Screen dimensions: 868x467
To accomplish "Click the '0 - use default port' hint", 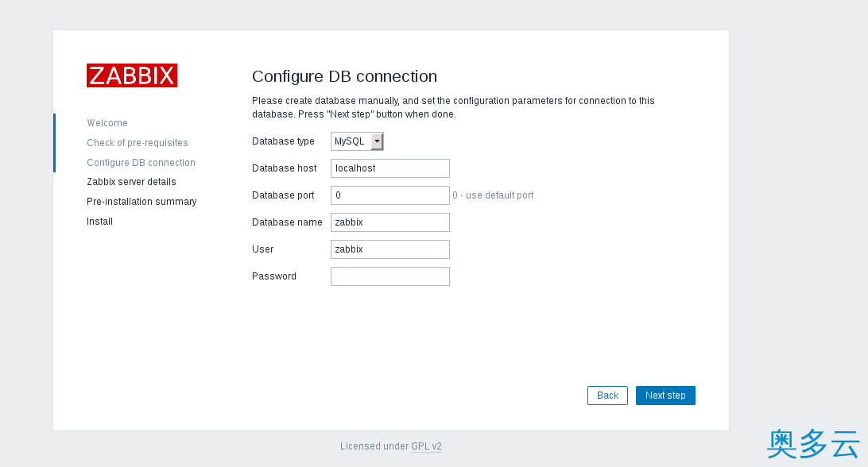I will pos(493,195).
